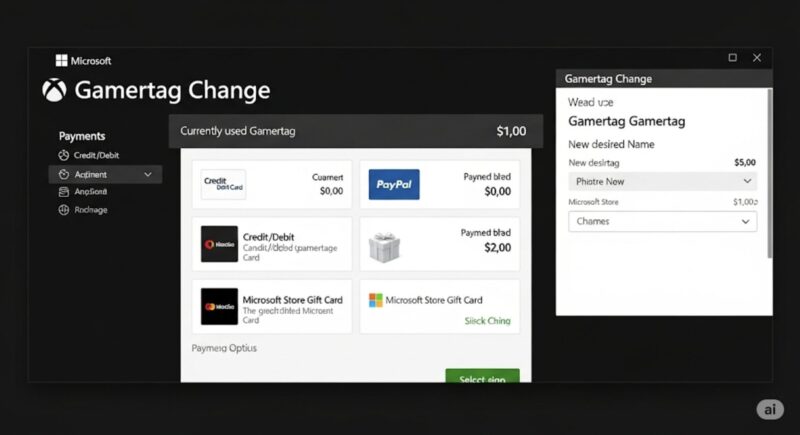Open the Credit/Debit payments menu item
Screen dimensions: 800x435
(96, 156)
